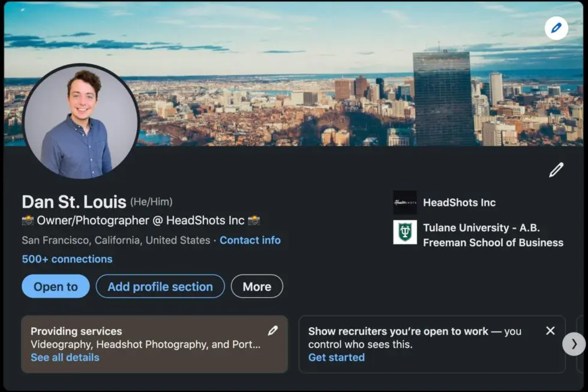Viewport: 588px width, 392px height.
Task: Click See all details link
Action: pyautogui.click(x=65, y=357)
